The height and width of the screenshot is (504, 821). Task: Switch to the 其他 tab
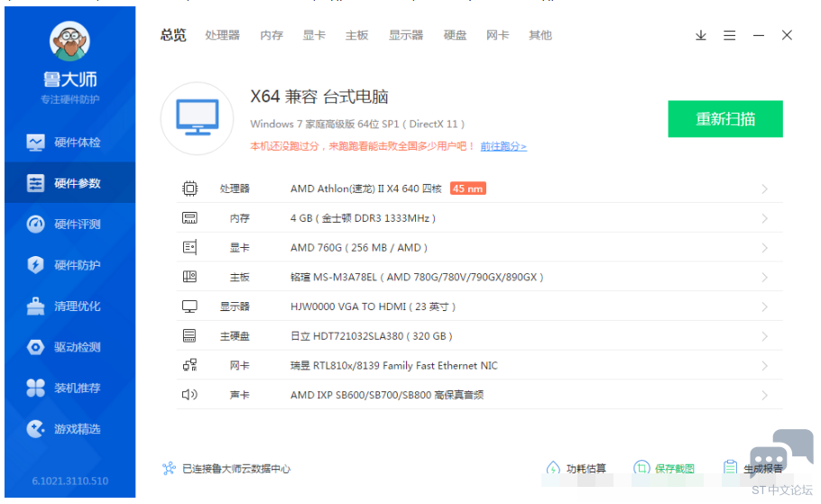pos(540,35)
